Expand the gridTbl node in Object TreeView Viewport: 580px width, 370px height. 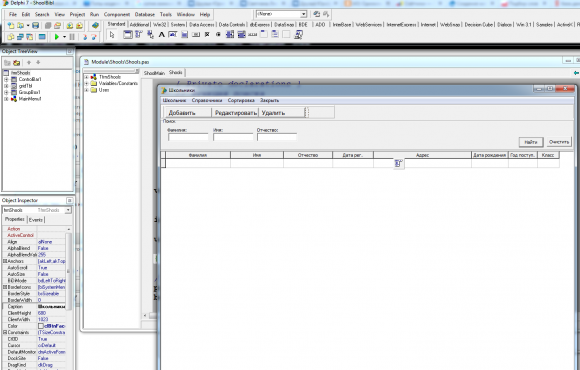tap(6, 86)
